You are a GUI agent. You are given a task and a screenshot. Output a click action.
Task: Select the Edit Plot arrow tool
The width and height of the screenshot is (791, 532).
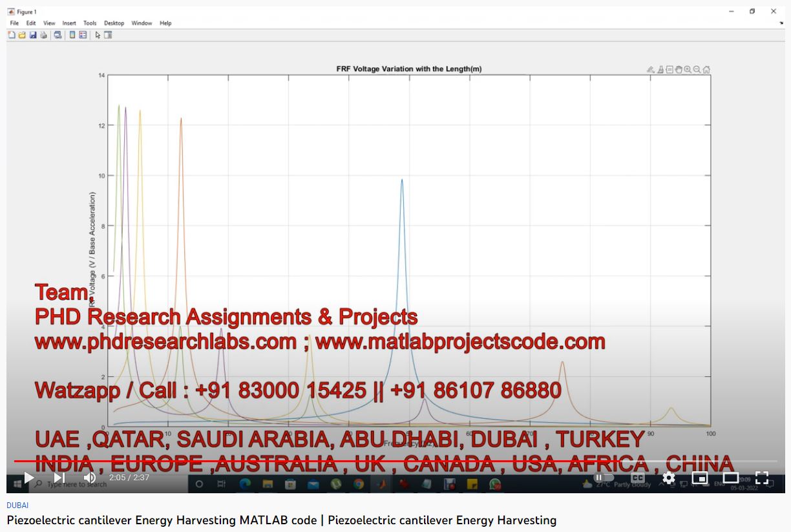[98, 35]
